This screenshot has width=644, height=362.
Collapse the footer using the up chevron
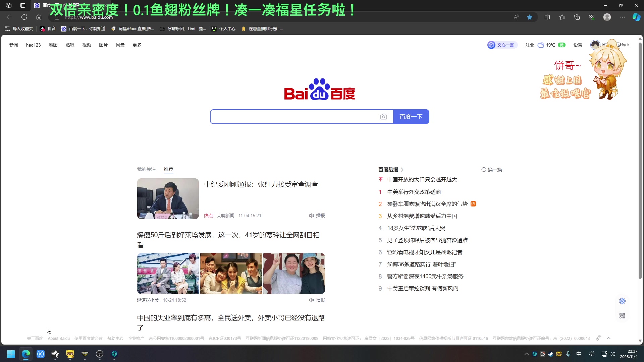[x=609, y=338]
